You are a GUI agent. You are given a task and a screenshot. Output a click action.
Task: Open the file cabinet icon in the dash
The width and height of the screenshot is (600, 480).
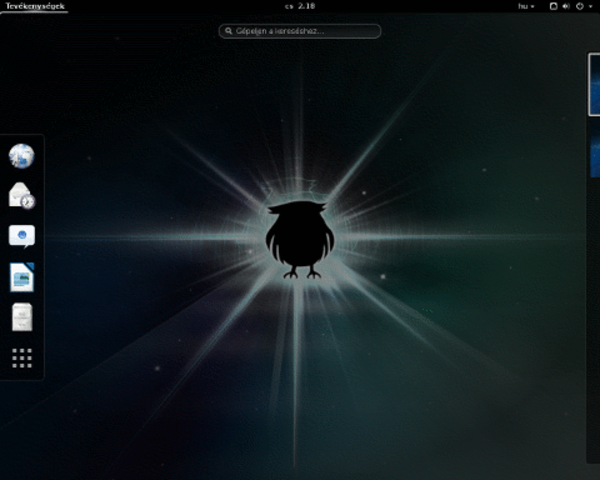[x=22, y=317]
